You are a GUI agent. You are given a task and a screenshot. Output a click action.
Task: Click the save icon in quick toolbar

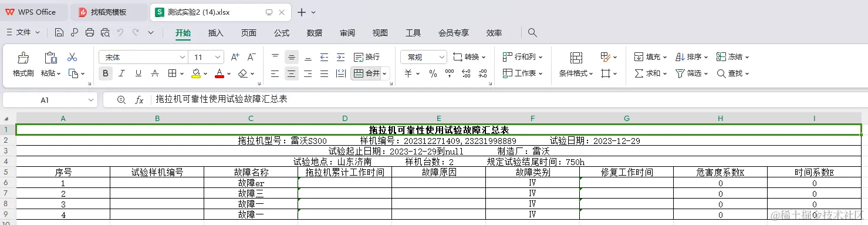click(x=59, y=33)
